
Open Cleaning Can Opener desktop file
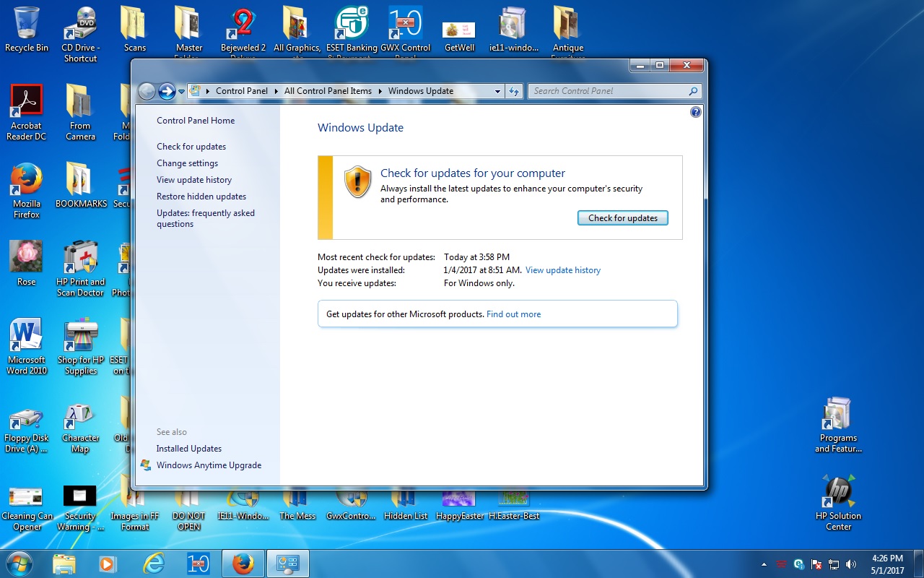[x=27, y=509]
